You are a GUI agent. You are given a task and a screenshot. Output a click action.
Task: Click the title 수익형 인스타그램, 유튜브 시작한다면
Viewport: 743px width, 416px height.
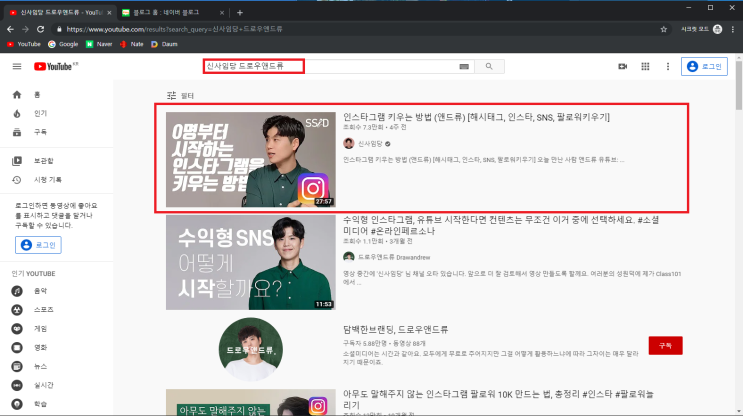pos(501,226)
